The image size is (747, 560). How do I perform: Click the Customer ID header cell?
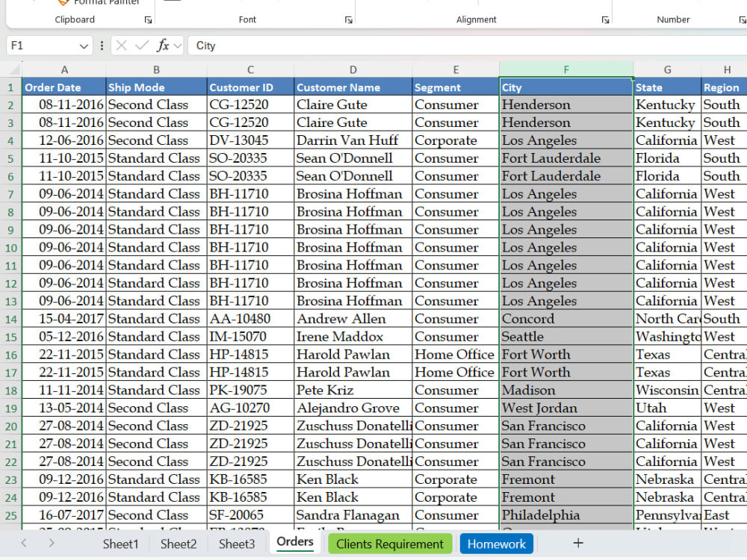coord(250,87)
